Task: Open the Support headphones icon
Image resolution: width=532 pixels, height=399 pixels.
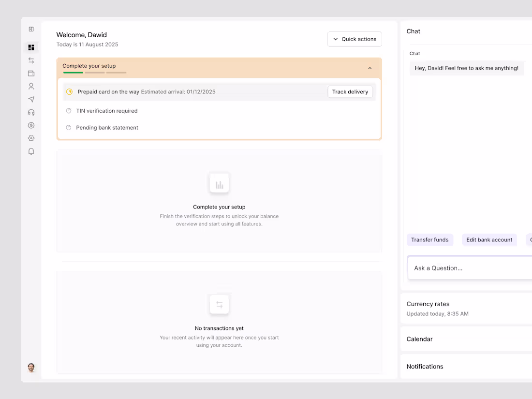Action: 31,112
